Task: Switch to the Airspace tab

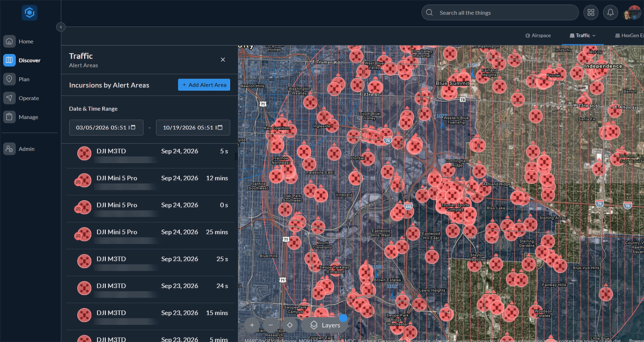Action: tap(538, 35)
